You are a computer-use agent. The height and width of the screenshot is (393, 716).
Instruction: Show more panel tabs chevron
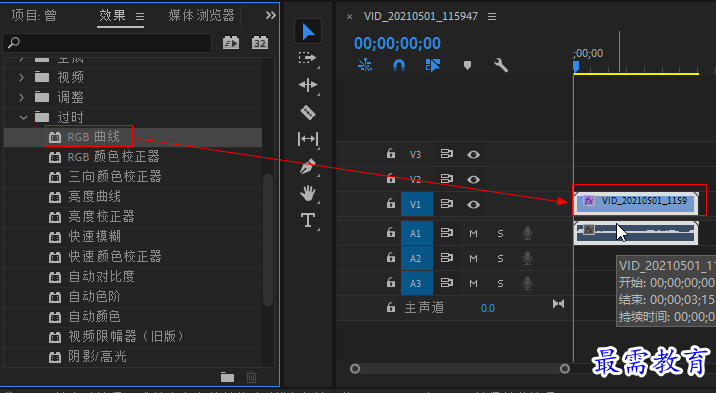click(271, 16)
